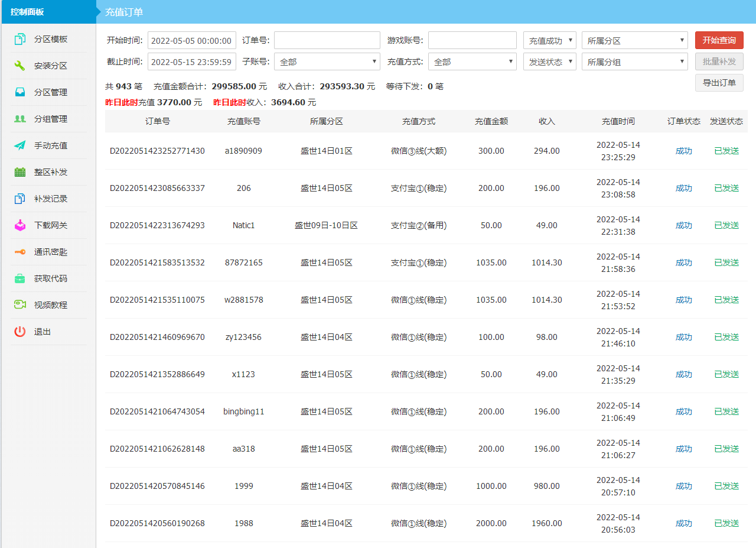
Task: Click the 分区模板 sidebar icon
Action: click(20, 39)
